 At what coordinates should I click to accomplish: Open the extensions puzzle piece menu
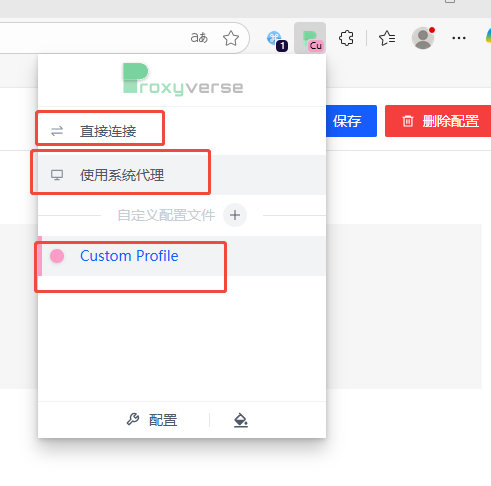click(x=346, y=38)
